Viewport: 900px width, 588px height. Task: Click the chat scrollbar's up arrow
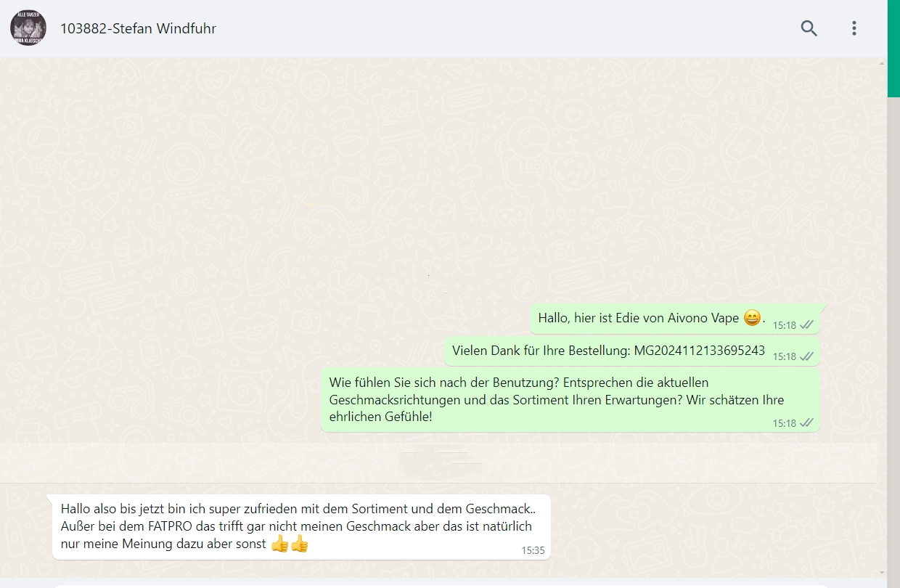coord(882,65)
